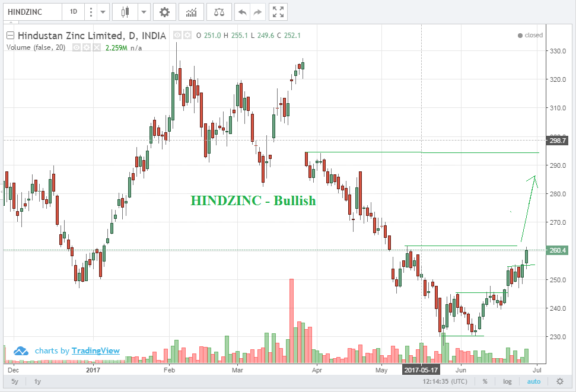Open format settings for Hindustan Zinc series
This screenshot has height=392, width=576.
(187, 35)
